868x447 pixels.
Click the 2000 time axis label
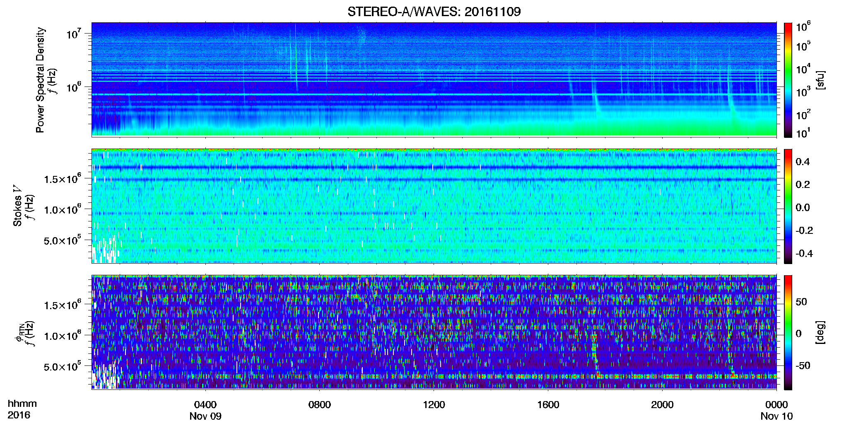coord(662,405)
